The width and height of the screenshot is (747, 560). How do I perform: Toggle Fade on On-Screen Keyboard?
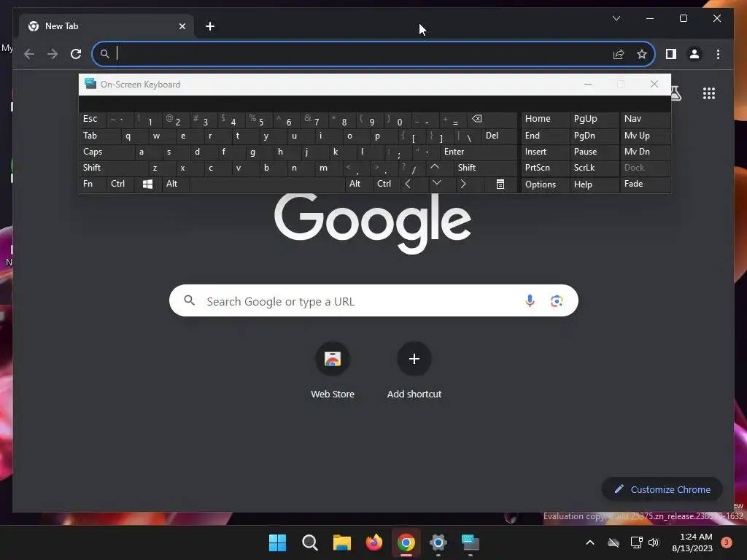[x=645, y=184]
